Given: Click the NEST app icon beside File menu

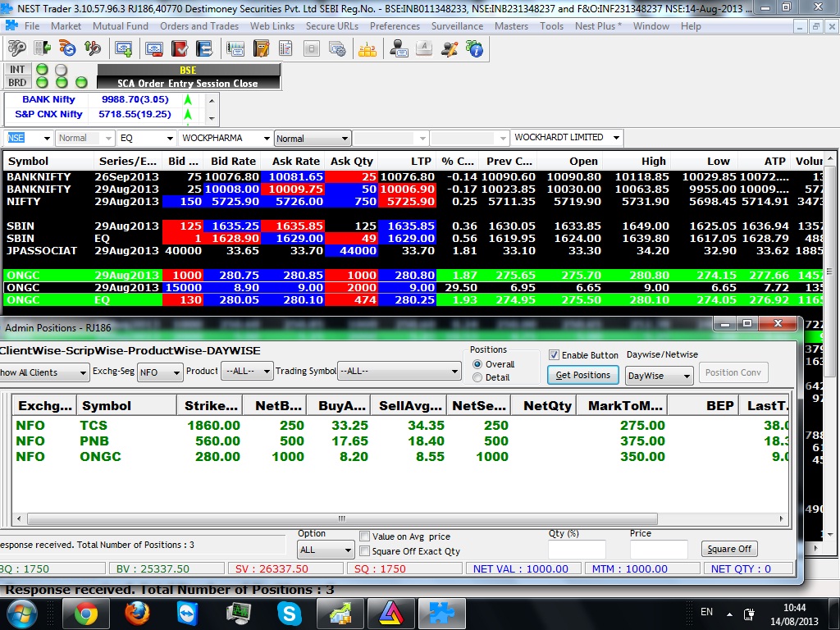Looking at the screenshot, I should [x=11, y=25].
